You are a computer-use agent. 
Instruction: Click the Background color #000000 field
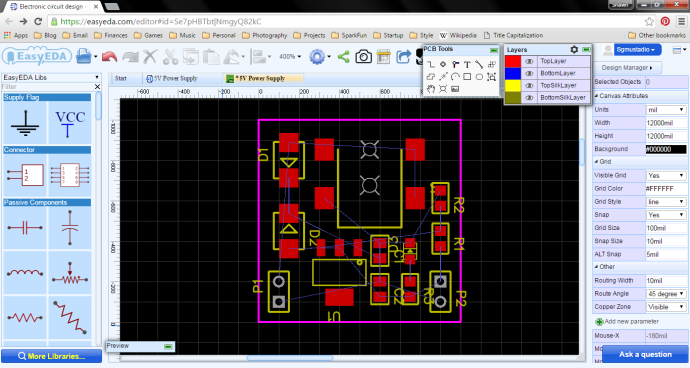pyautogui.click(x=666, y=149)
